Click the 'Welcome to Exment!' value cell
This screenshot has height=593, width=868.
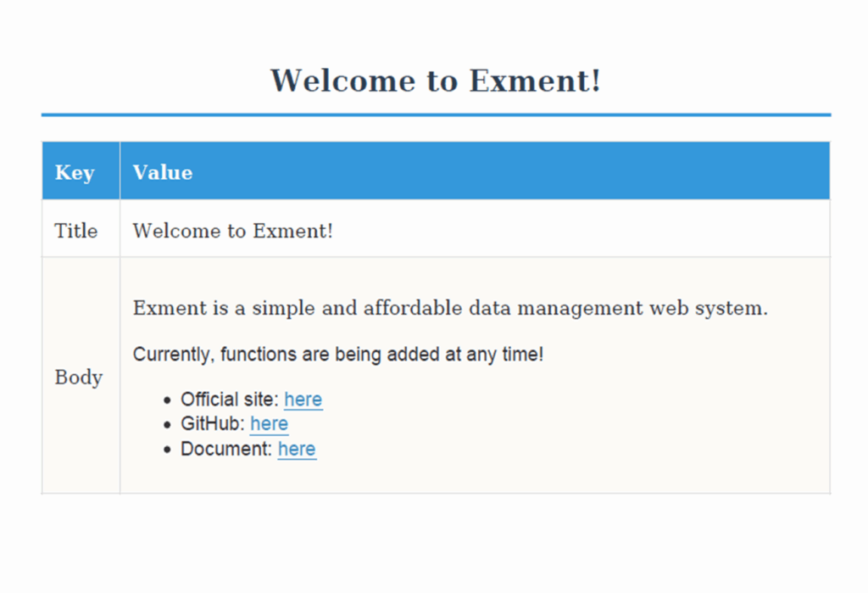(x=475, y=228)
